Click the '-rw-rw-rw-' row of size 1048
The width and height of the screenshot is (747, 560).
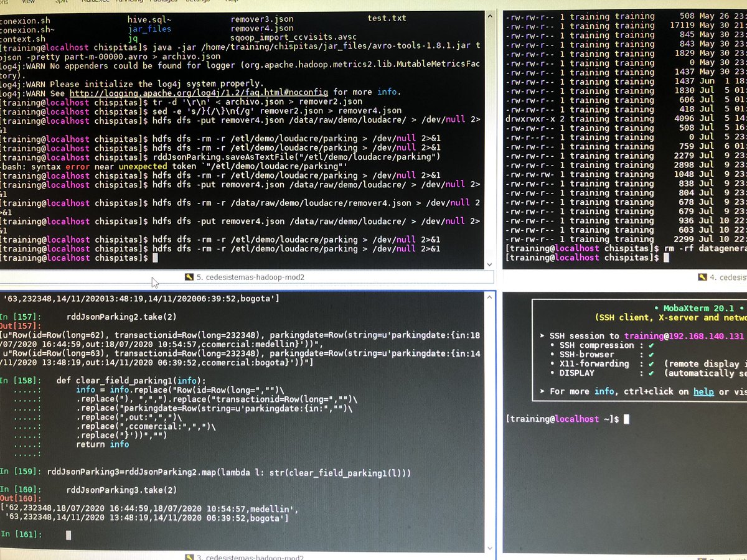626,174
